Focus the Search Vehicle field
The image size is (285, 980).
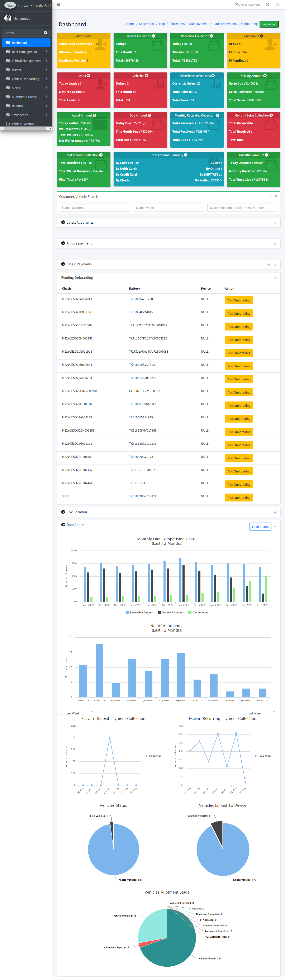pos(168,208)
